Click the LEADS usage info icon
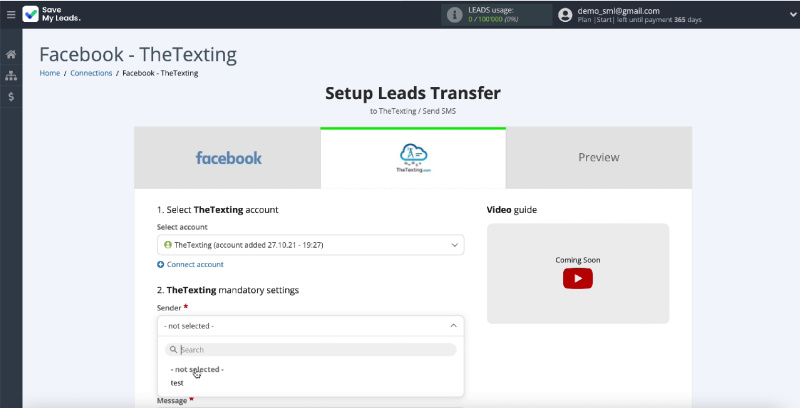Screen dimensions: 800x408 [457, 14]
